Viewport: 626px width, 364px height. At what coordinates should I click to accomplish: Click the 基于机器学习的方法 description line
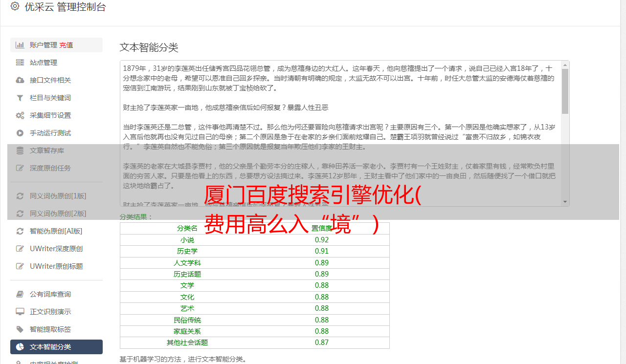pos(183,359)
